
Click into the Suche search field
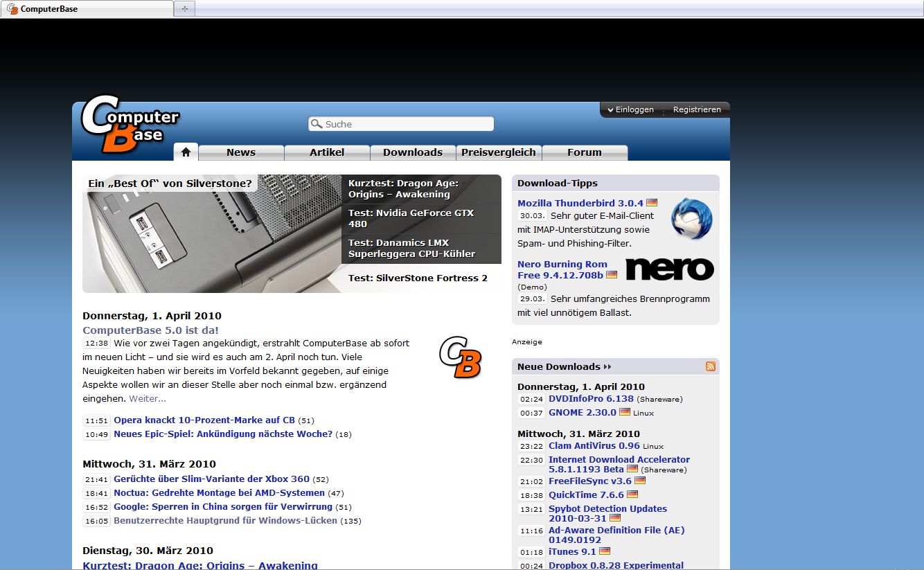pos(401,124)
